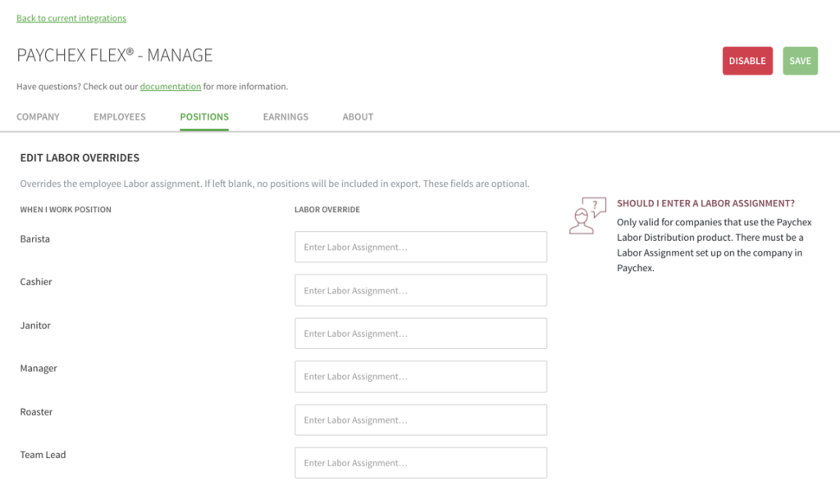Screen dimensions: 840x504
Task: Click the Labor Override field for Manager
Action: (420, 376)
